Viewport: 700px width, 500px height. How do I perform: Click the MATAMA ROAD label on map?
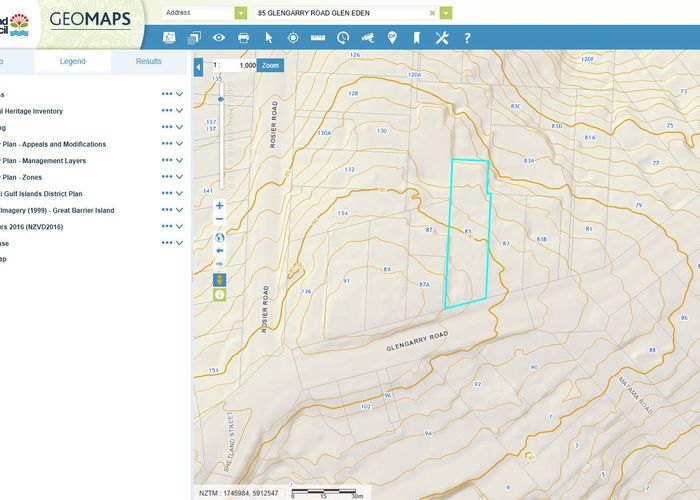click(636, 396)
